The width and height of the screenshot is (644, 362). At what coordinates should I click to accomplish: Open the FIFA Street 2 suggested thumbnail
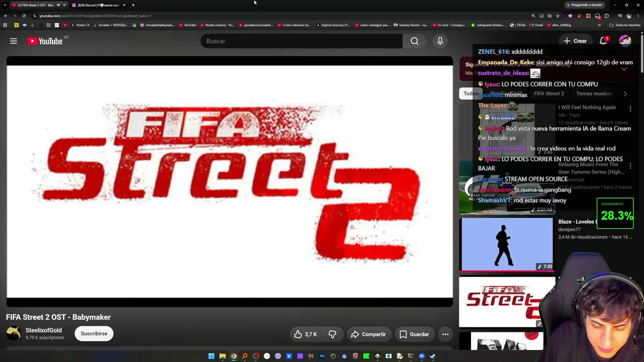tap(507, 302)
